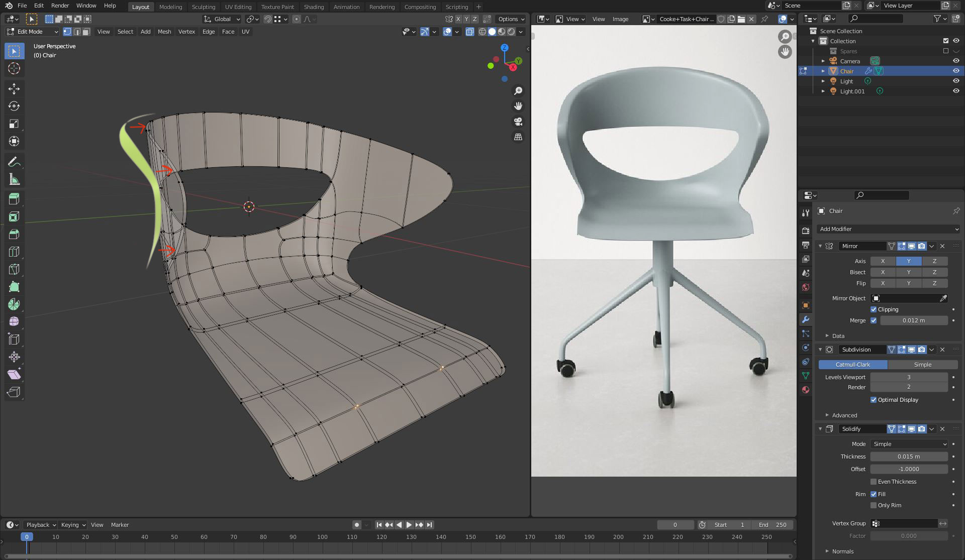Select the Annotate pencil tool

pos(14,162)
